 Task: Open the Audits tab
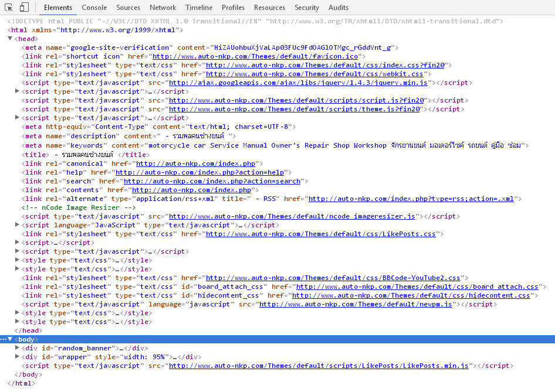click(x=339, y=8)
